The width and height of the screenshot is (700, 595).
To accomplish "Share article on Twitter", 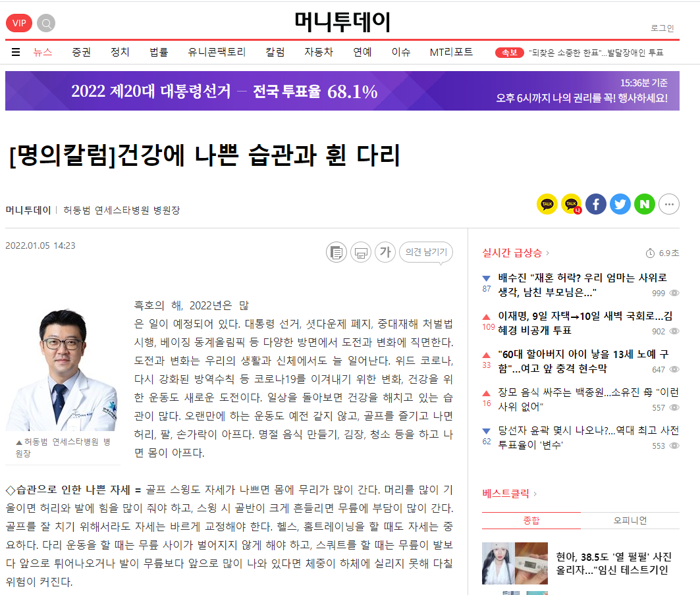I will [x=620, y=205].
